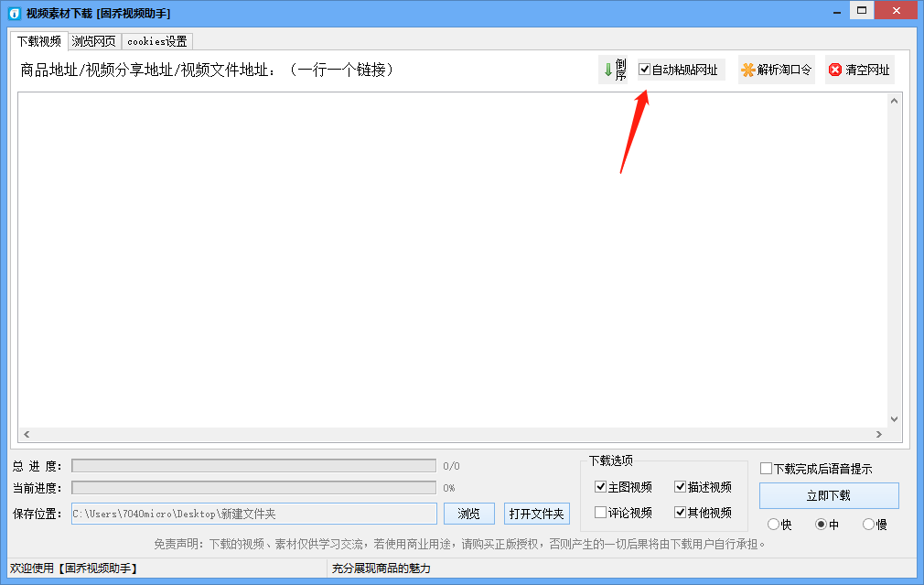Enable 下载完成后语音提示 option
Viewport: 924px width, 585px height.
click(766, 468)
